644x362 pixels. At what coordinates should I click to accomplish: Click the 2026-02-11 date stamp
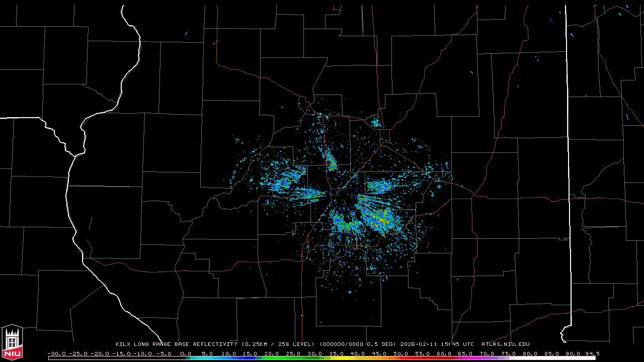click(419, 344)
